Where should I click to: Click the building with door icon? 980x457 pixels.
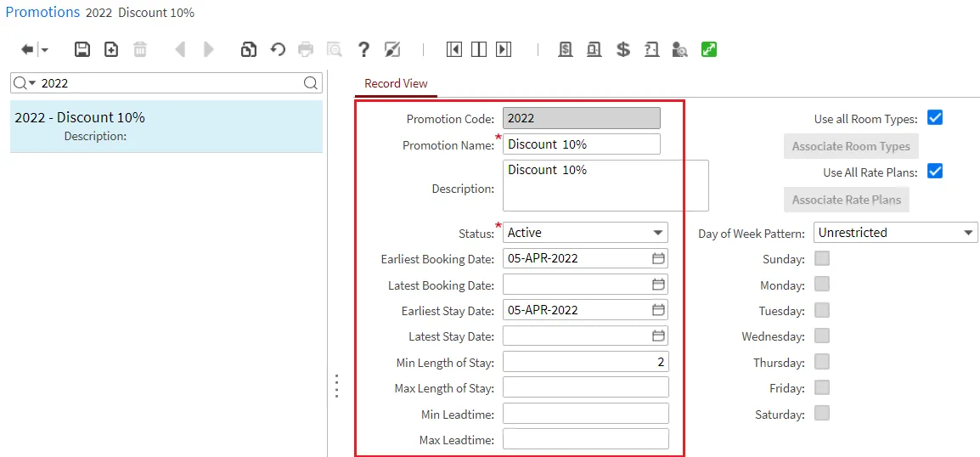pyautogui.click(x=594, y=49)
